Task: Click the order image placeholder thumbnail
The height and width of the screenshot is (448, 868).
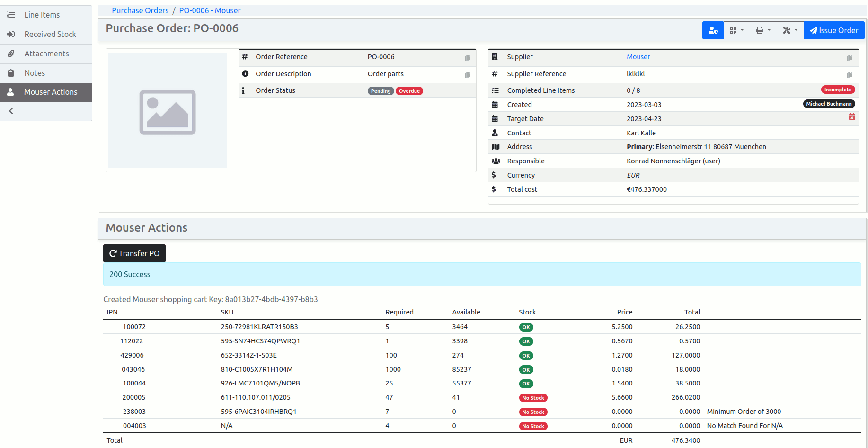Action: click(168, 110)
